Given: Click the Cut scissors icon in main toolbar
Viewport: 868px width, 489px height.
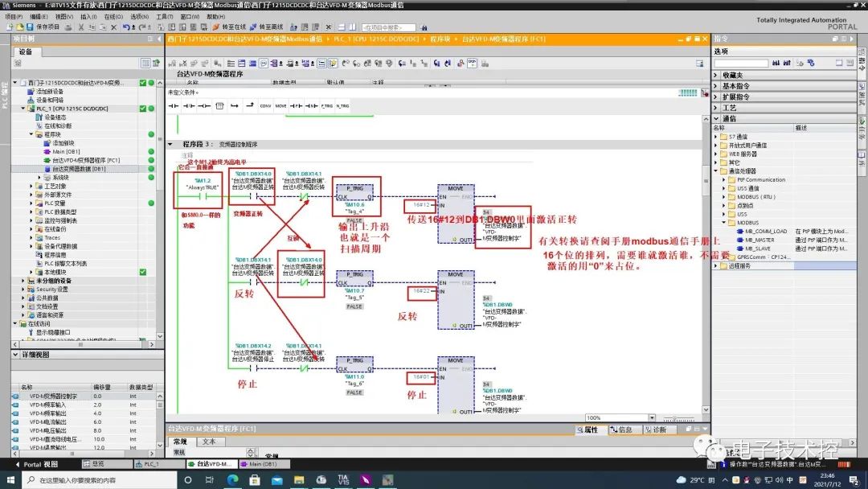Looking at the screenshot, I should [81, 27].
